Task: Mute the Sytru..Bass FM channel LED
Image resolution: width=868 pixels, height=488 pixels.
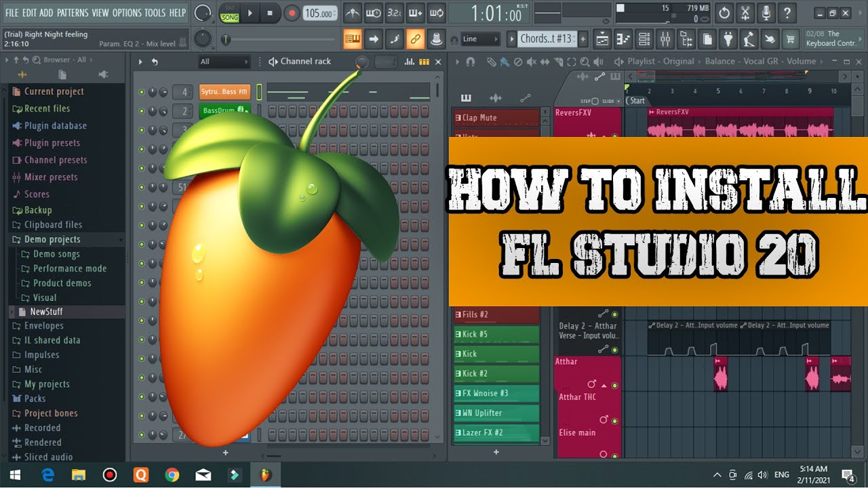Action: [x=141, y=92]
